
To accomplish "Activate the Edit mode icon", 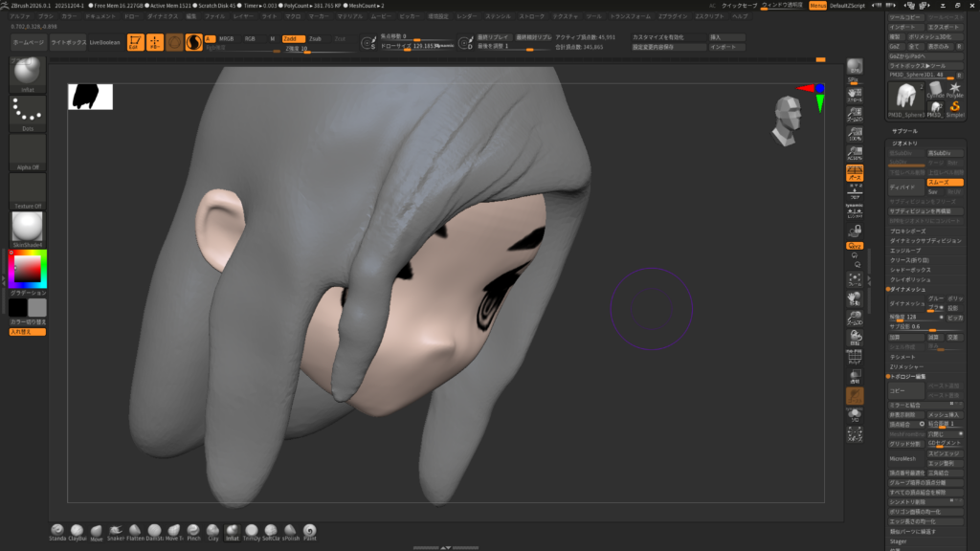I will (134, 42).
